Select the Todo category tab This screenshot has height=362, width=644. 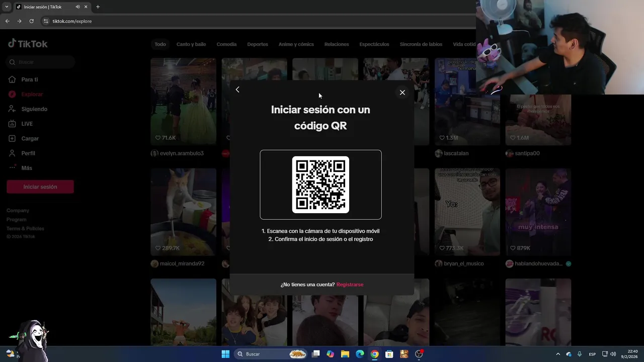click(x=160, y=44)
